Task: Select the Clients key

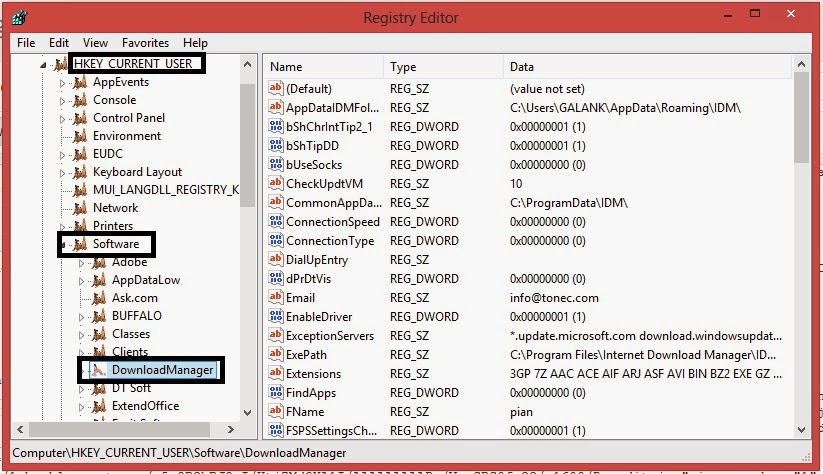Action: click(130, 351)
